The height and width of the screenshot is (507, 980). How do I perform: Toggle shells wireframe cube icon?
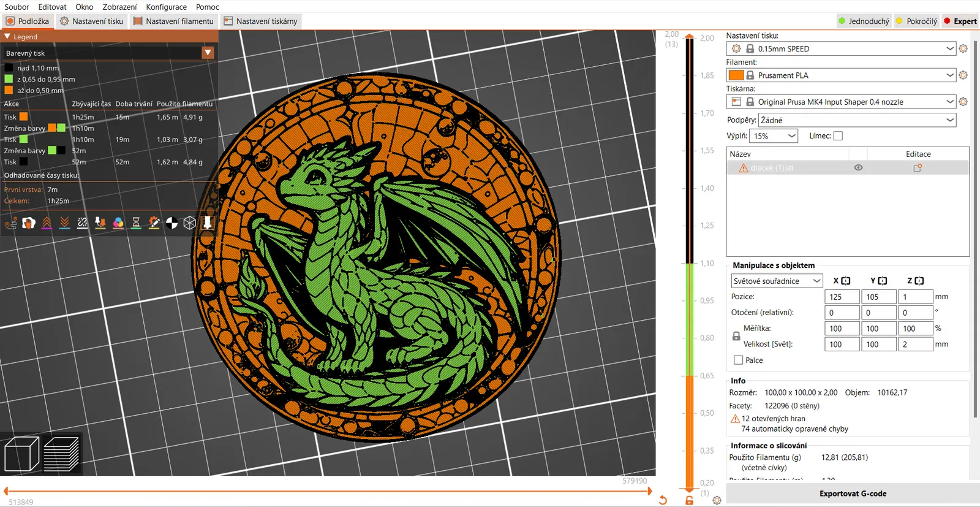pos(190,223)
